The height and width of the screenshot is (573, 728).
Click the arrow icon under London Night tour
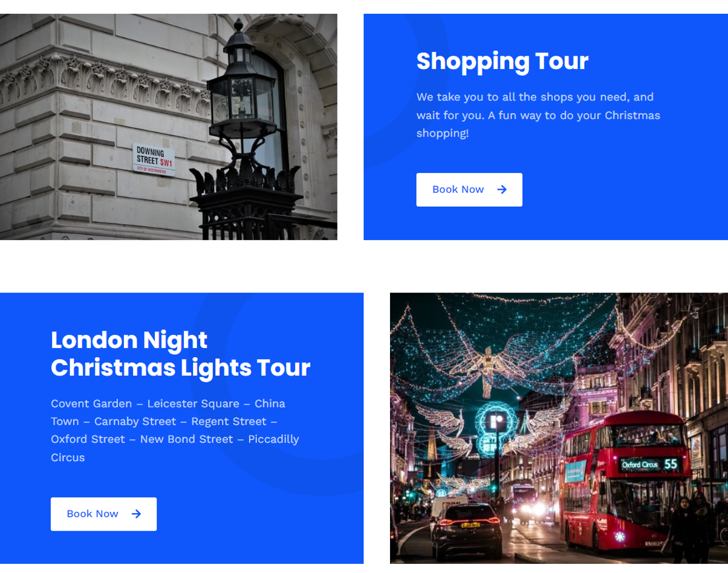click(x=137, y=514)
